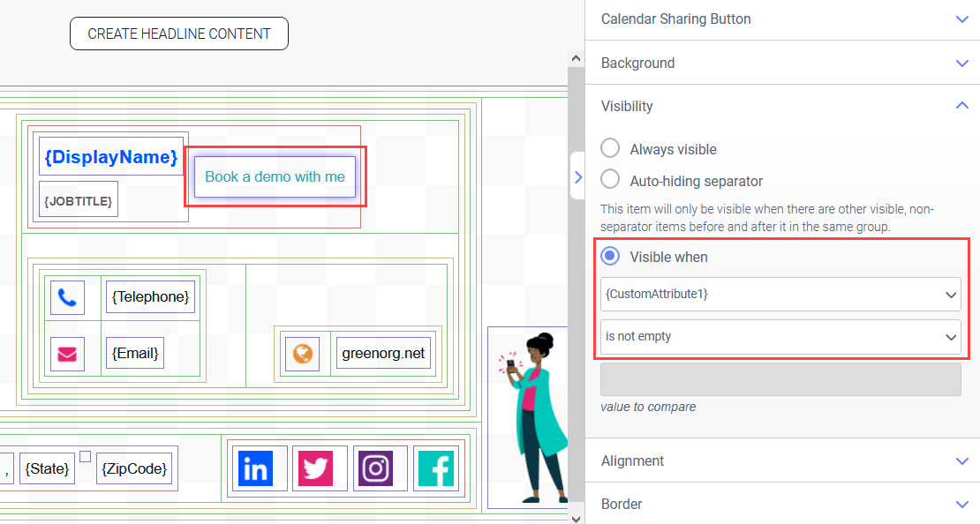Expand the Background section
Screen dimensions: 980x524
[782, 63]
